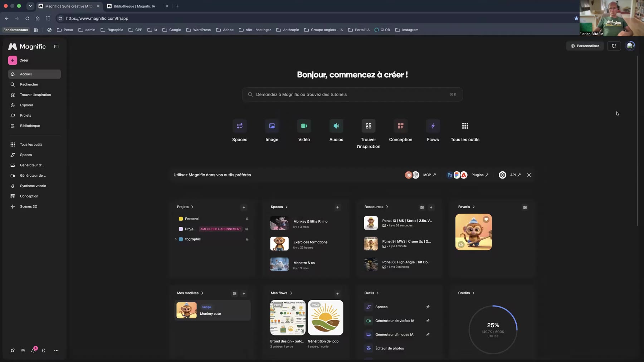Open the API external link

(x=515, y=175)
